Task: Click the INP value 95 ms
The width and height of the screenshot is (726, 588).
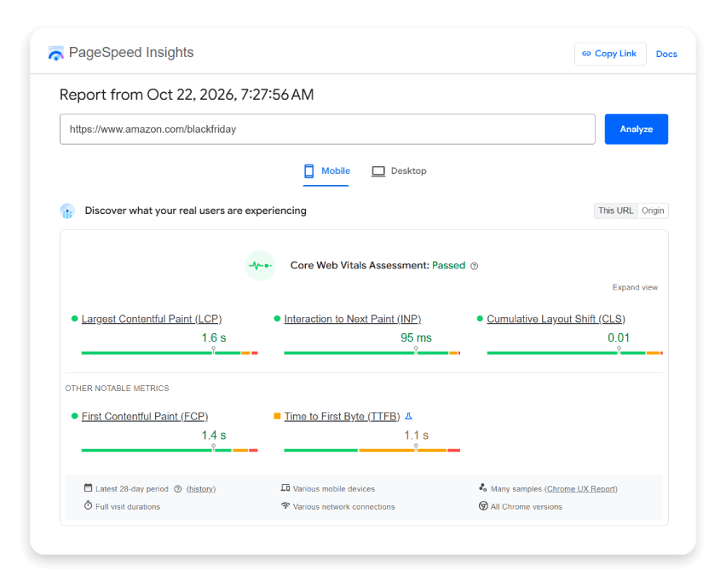Action: [416, 338]
